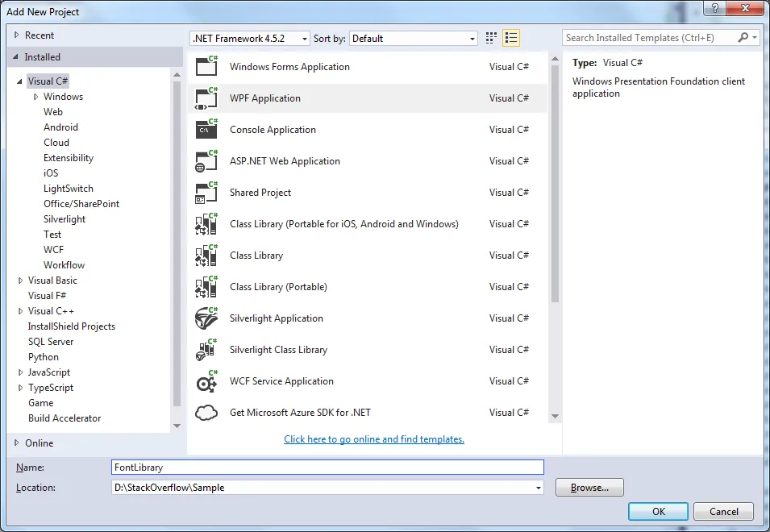Select the Shared Project template text
This screenshot has height=532, width=770.
click(260, 193)
